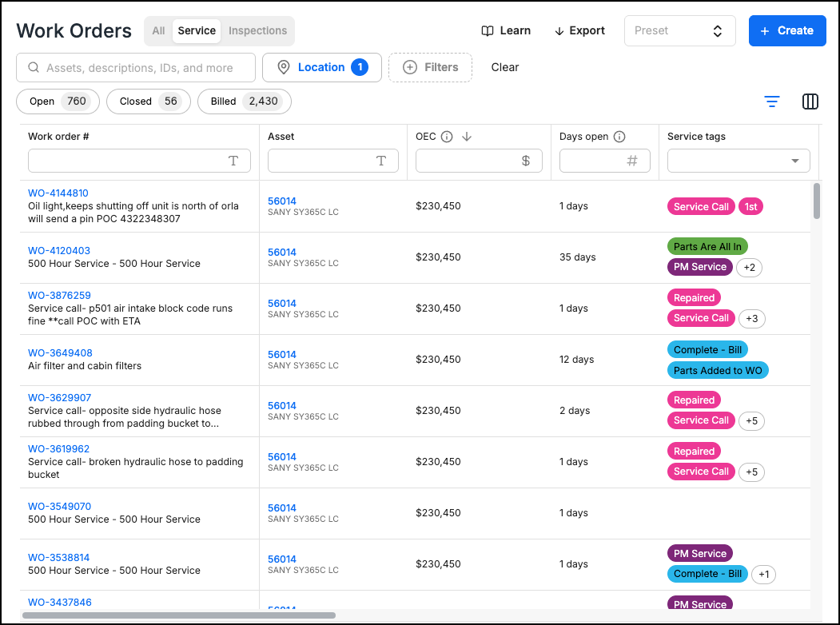Click the Parts Added to WO tag
This screenshot has height=625, width=840.
[x=718, y=371]
